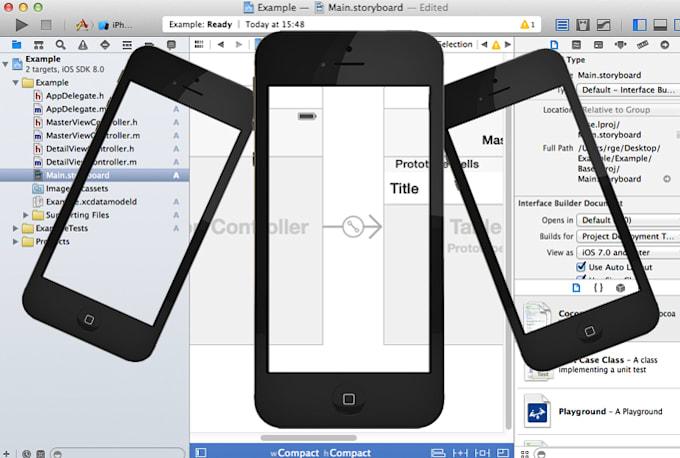Jump to previous issue arrow in jump bar

point(484,44)
